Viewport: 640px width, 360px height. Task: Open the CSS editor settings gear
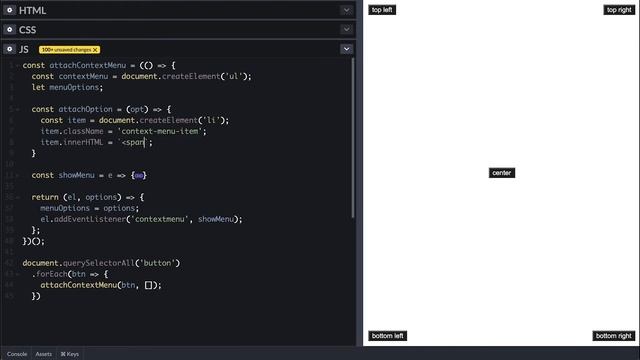(x=9, y=29)
